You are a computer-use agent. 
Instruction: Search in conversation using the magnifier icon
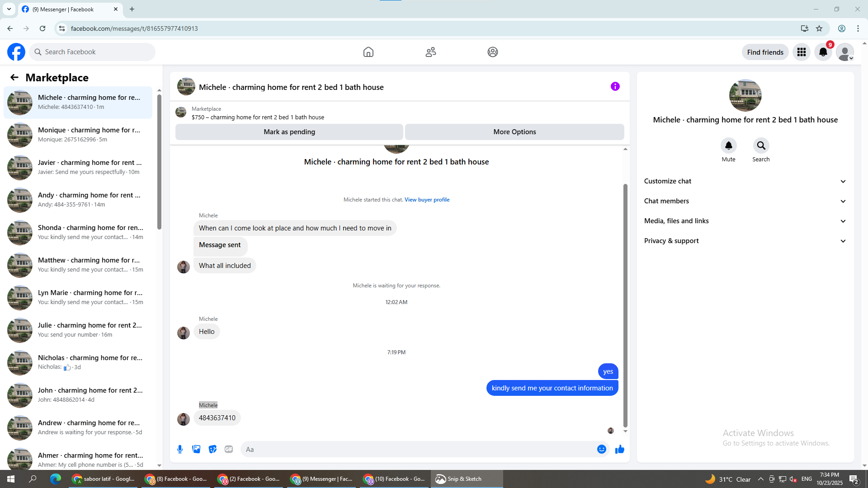[x=761, y=145]
